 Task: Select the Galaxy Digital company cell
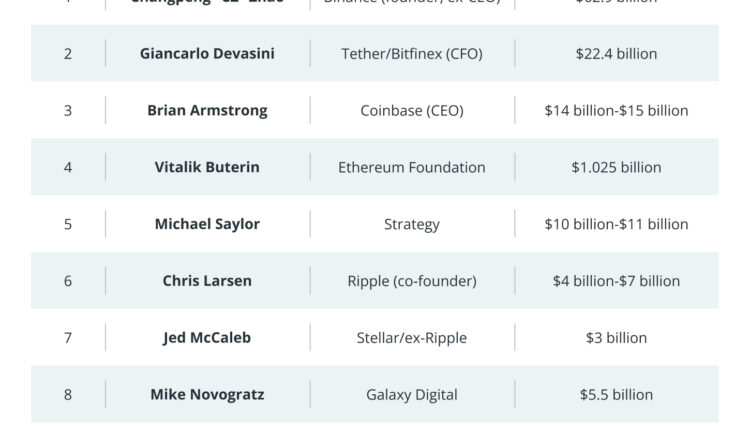pos(412,395)
